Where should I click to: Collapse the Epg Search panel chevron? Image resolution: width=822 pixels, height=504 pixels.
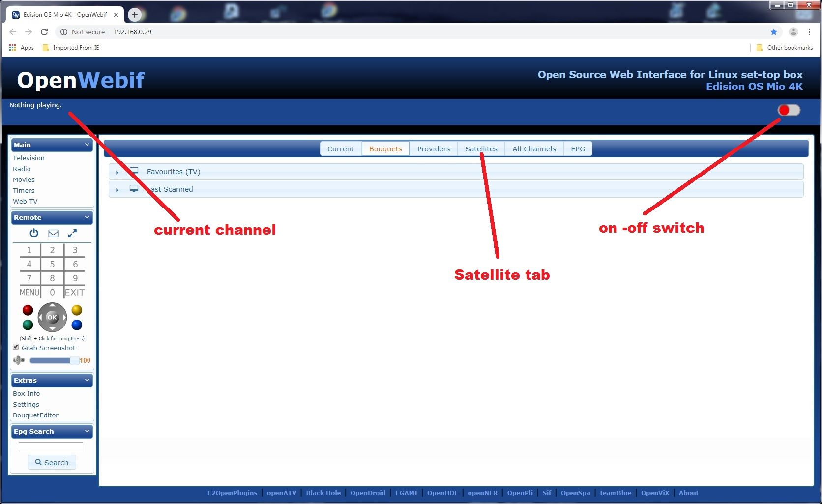point(87,431)
